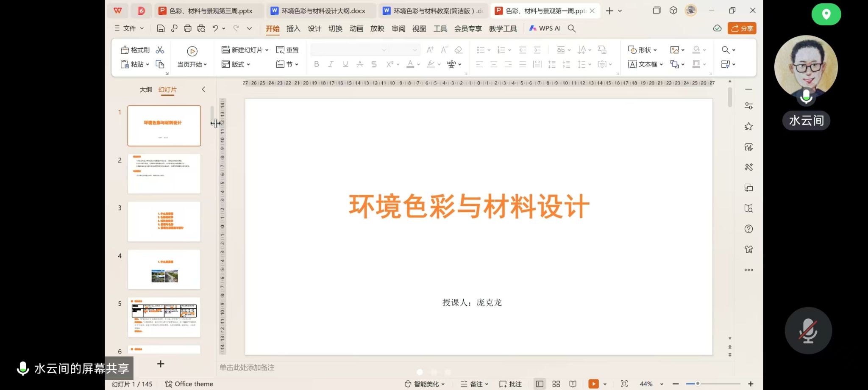
Task: Toggle normal view in status bar
Action: (539, 384)
